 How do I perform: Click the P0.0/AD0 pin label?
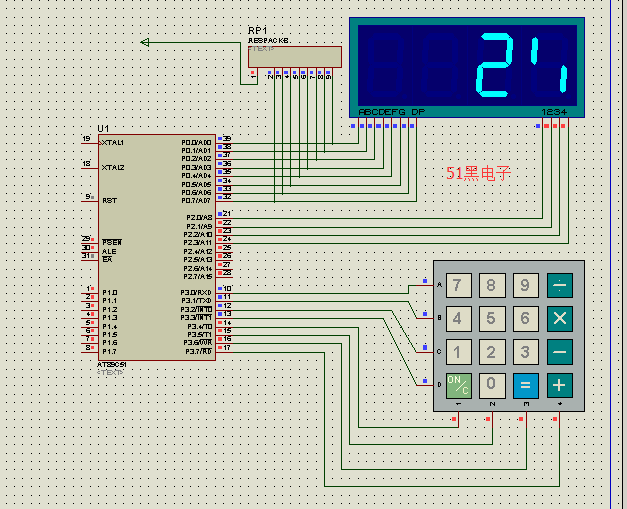tap(196, 143)
